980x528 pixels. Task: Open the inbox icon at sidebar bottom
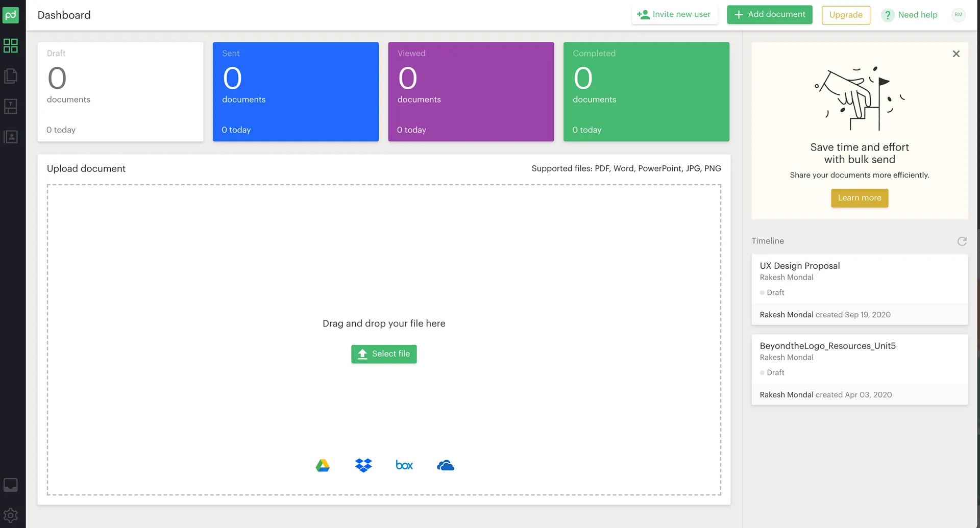point(11,485)
